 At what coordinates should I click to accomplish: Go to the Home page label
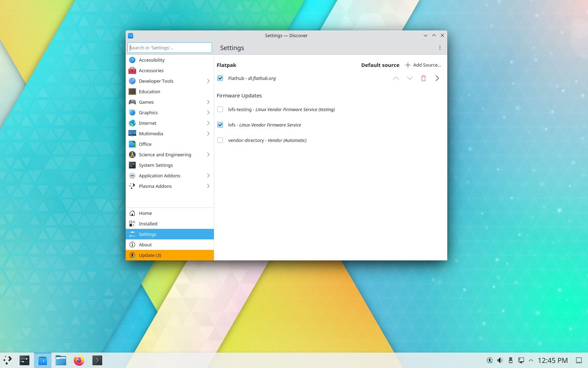145,213
